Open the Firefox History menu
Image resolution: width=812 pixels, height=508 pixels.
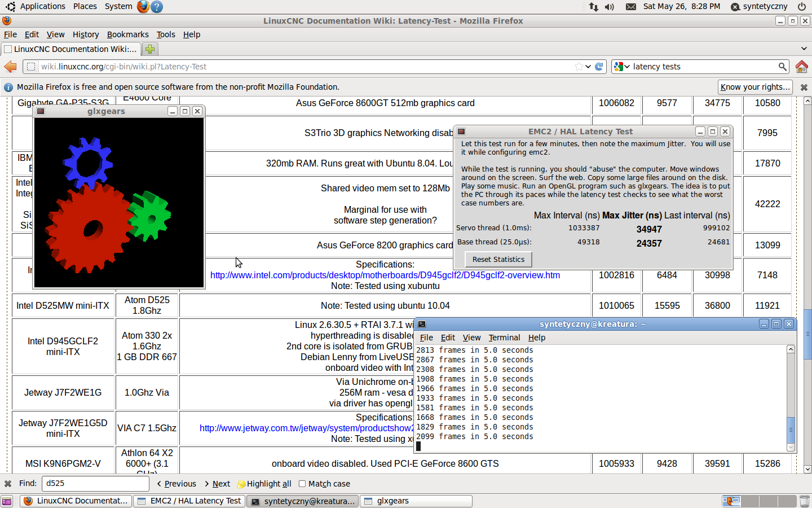pos(86,34)
